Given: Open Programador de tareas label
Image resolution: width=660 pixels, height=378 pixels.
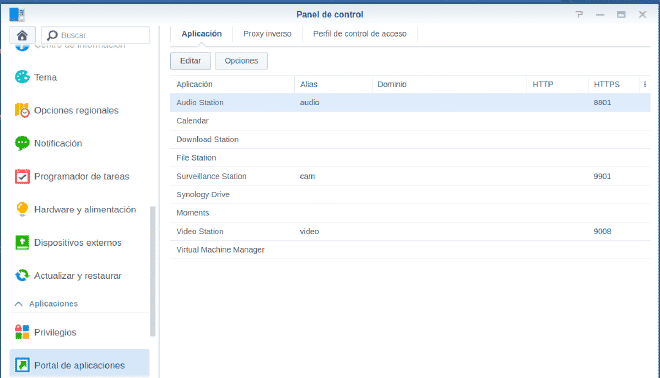Looking at the screenshot, I should coord(82,176).
